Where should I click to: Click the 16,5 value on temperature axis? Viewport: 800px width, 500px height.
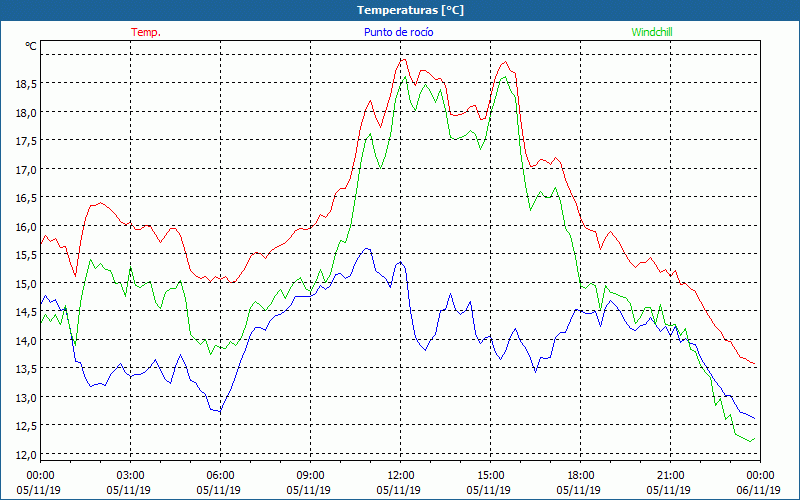tap(26, 198)
